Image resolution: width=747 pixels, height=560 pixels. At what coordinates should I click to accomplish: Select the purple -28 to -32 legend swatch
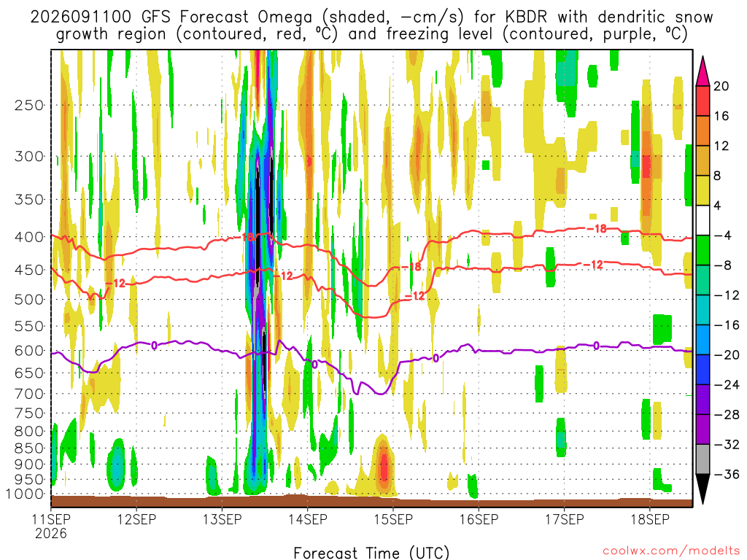coord(703,429)
